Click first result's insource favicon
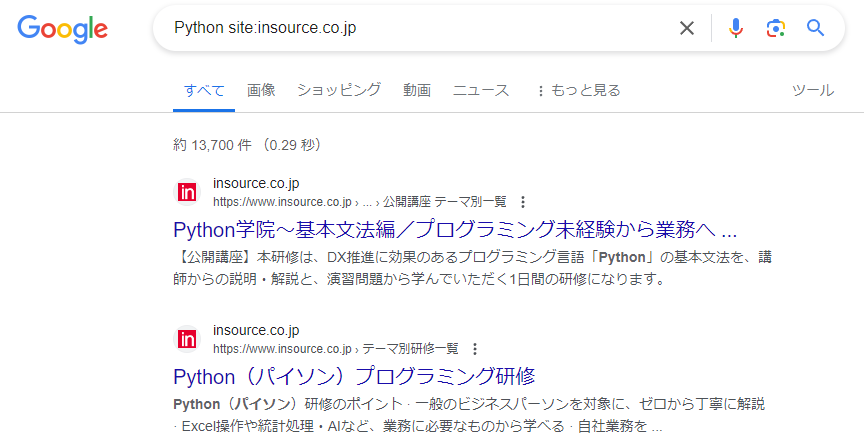This screenshot has height=444, width=864. pyautogui.click(x=187, y=192)
